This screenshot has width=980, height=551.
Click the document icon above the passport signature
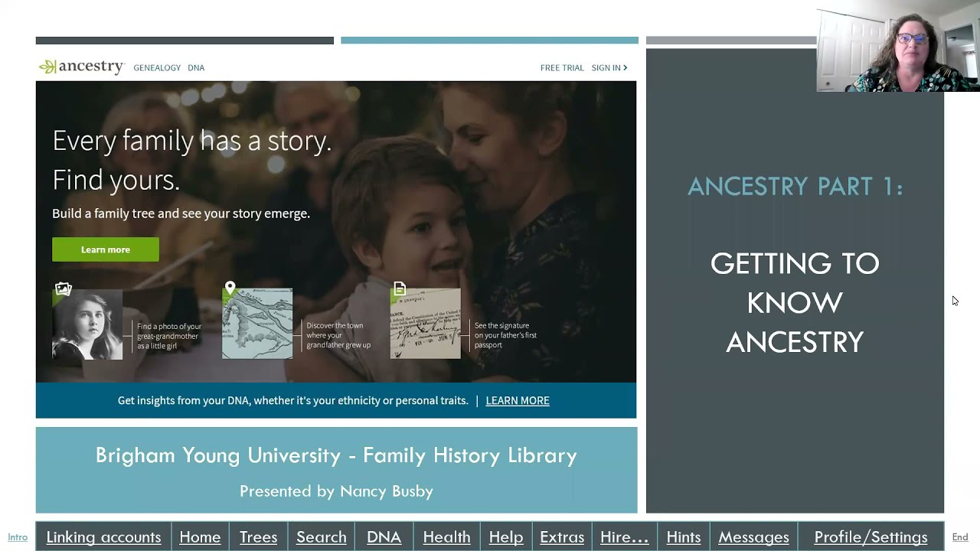pos(399,289)
